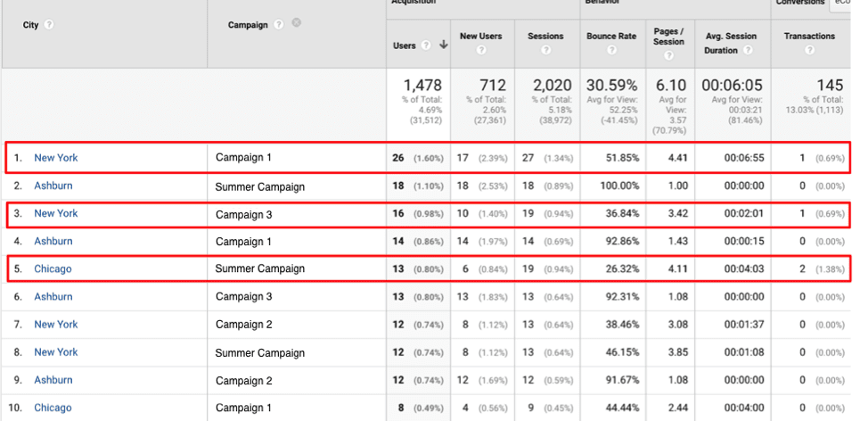
Task: Select the total Sessions value 2,020
Action: (x=552, y=86)
